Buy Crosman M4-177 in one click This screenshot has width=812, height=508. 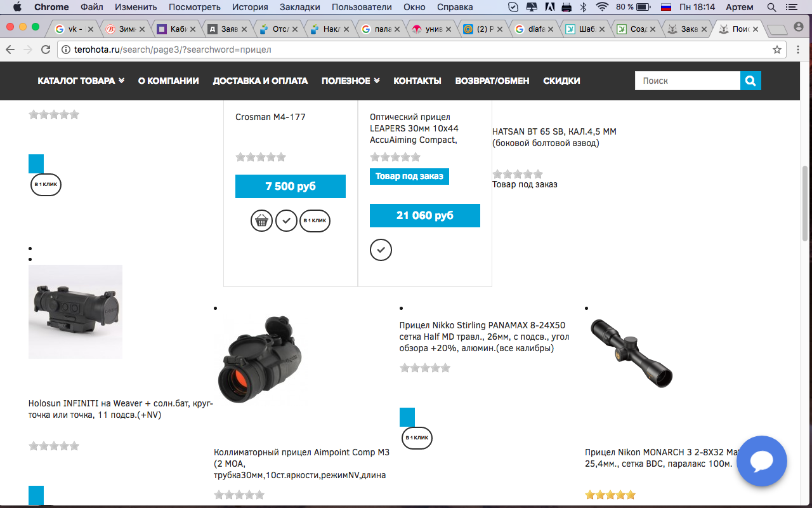point(315,220)
